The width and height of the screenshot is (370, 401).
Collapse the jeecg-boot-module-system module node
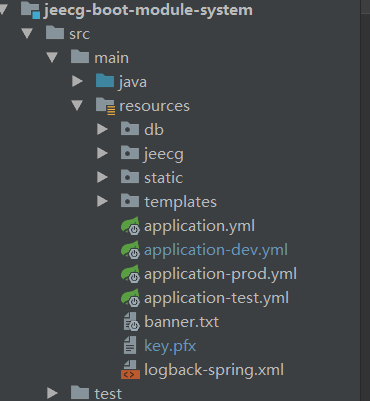pyautogui.click(x=3, y=9)
